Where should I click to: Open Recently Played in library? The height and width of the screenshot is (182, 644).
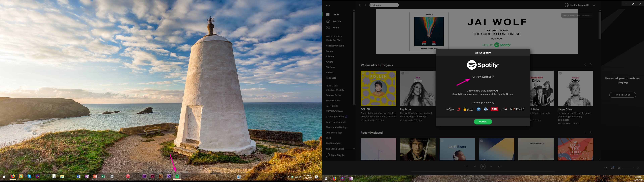click(335, 46)
